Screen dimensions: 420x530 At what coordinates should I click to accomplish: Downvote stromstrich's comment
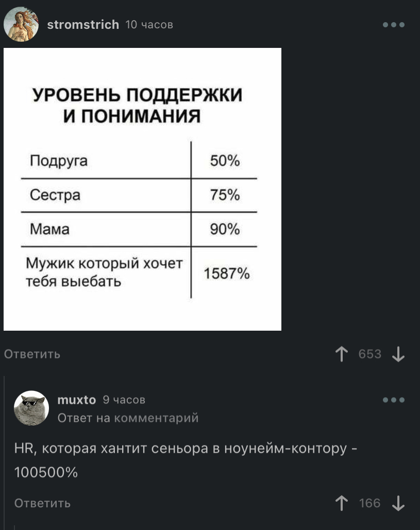(x=398, y=354)
